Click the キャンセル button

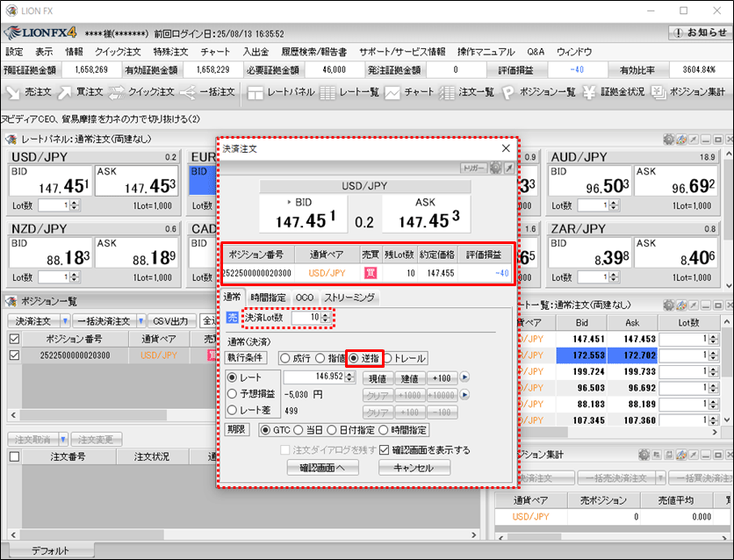pos(414,468)
